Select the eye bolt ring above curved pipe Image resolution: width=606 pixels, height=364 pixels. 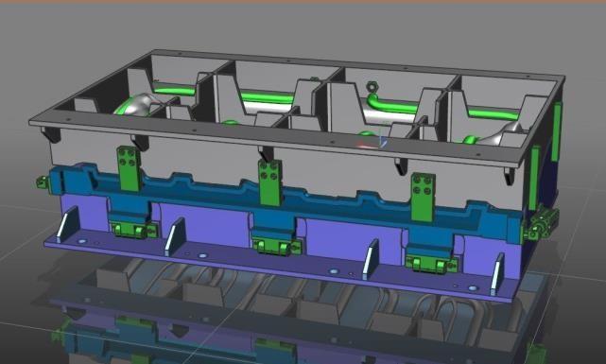[x=372, y=87]
